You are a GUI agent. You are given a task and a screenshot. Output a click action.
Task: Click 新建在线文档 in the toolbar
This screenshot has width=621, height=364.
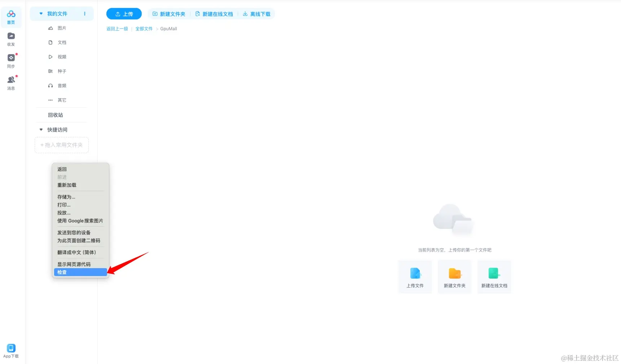pyautogui.click(x=214, y=14)
